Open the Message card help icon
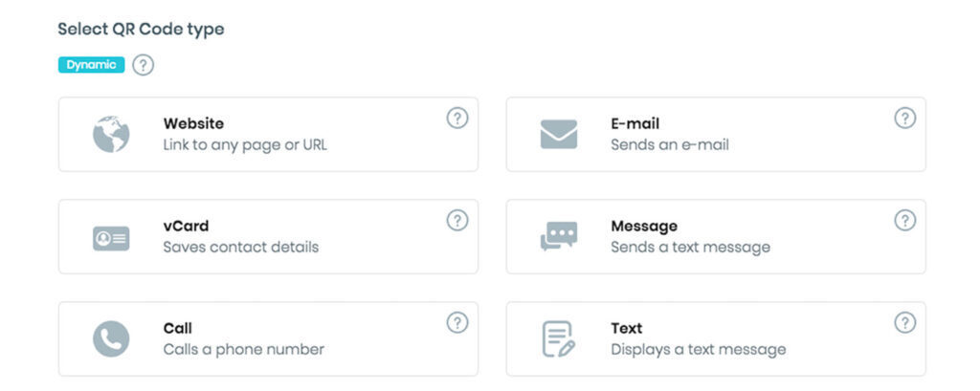The width and height of the screenshot is (980, 391). point(905,221)
